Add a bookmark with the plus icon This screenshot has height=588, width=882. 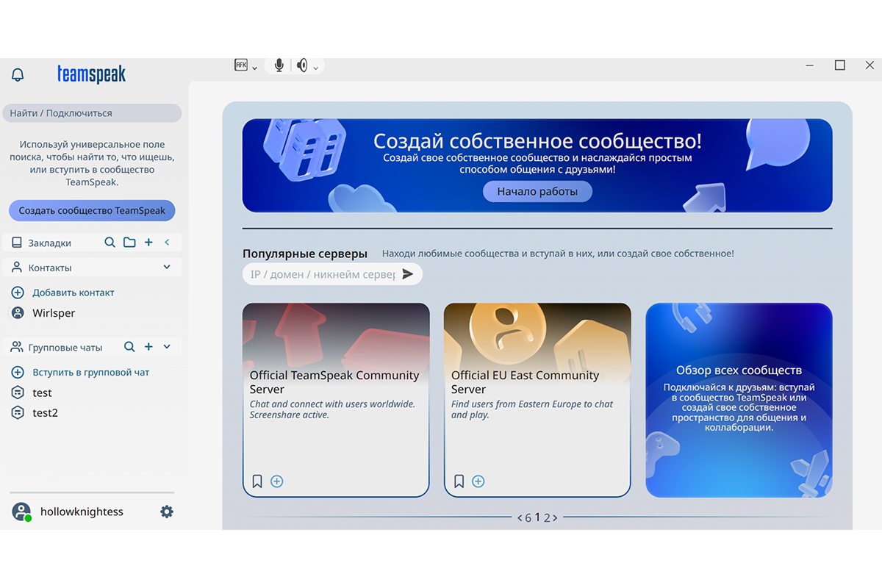(x=148, y=243)
